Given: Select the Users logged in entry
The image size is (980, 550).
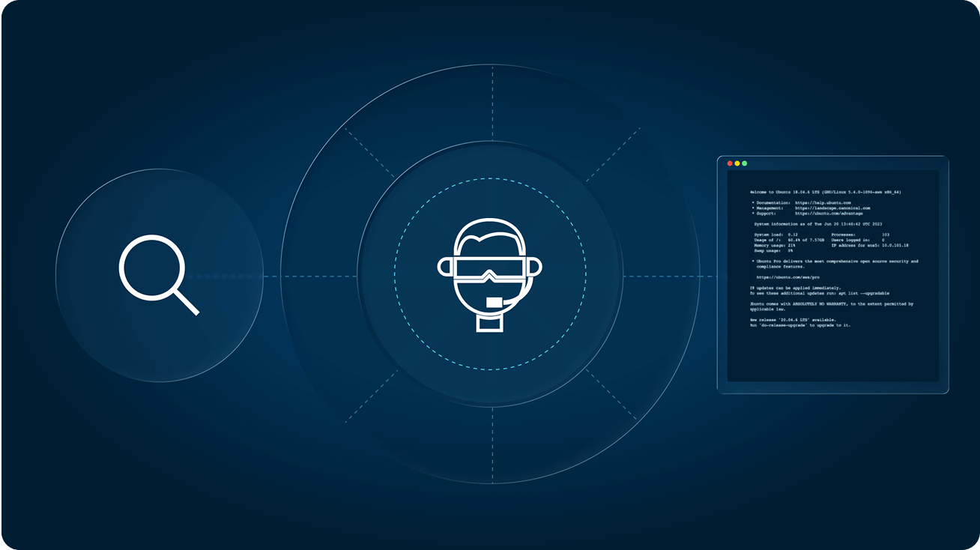Looking at the screenshot, I should click(x=858, y=240).
